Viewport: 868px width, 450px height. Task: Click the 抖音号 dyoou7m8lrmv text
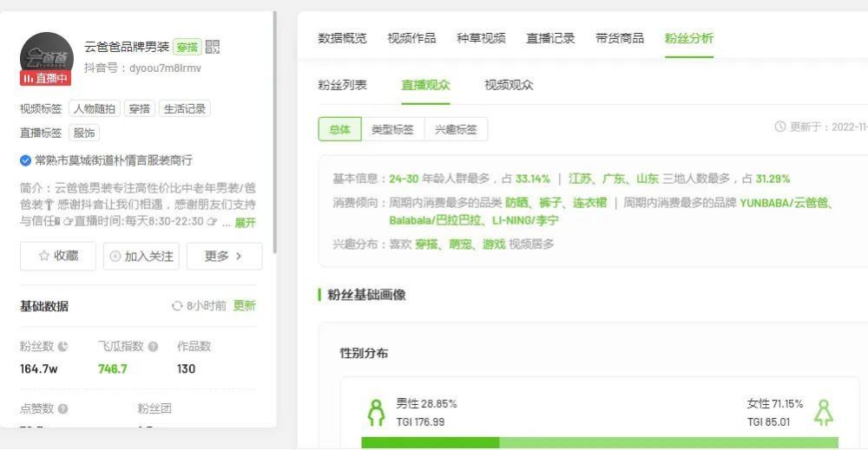point(143,68)
